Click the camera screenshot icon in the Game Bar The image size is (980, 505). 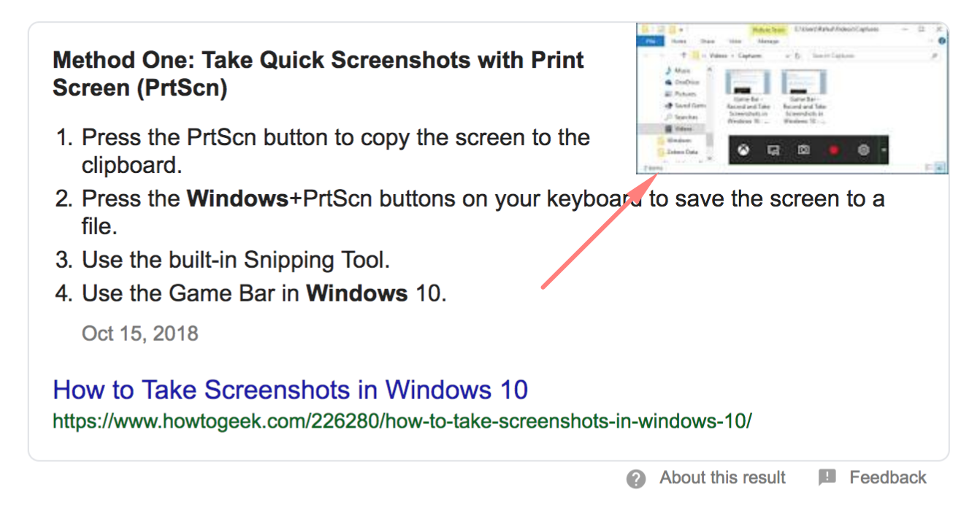point(804,150)
